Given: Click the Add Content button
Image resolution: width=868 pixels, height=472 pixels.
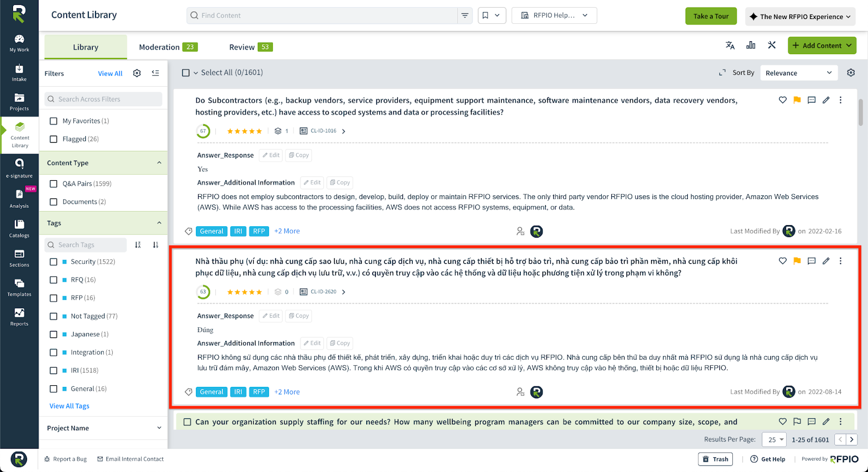Looking at the screenshot, I should [x=822, y=46].
